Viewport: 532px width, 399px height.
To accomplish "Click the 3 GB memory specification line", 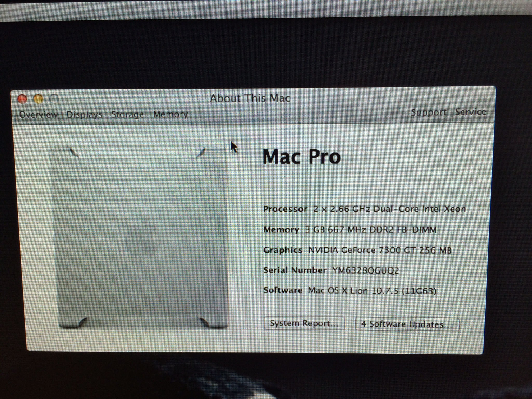I will point(371,230).
